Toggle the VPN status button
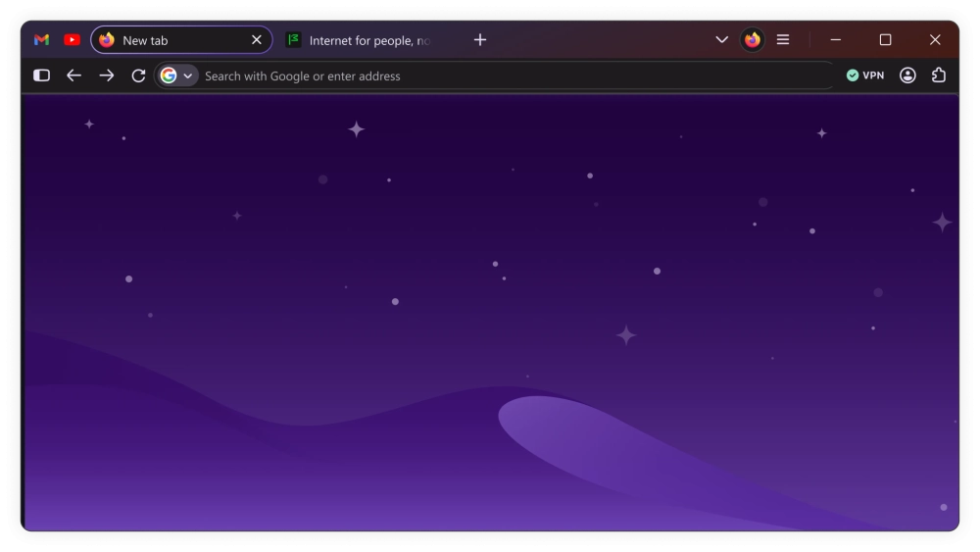 [x=865, y=75]
